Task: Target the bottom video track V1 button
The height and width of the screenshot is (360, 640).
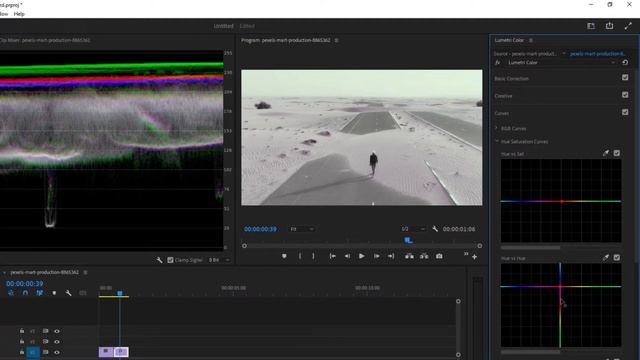Action: click(33, 352)
